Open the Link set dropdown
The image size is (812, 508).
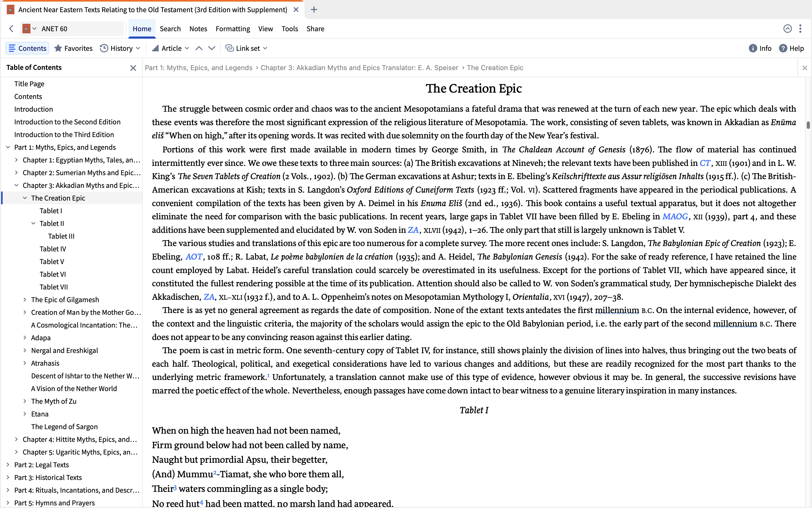tap(246, 48)
